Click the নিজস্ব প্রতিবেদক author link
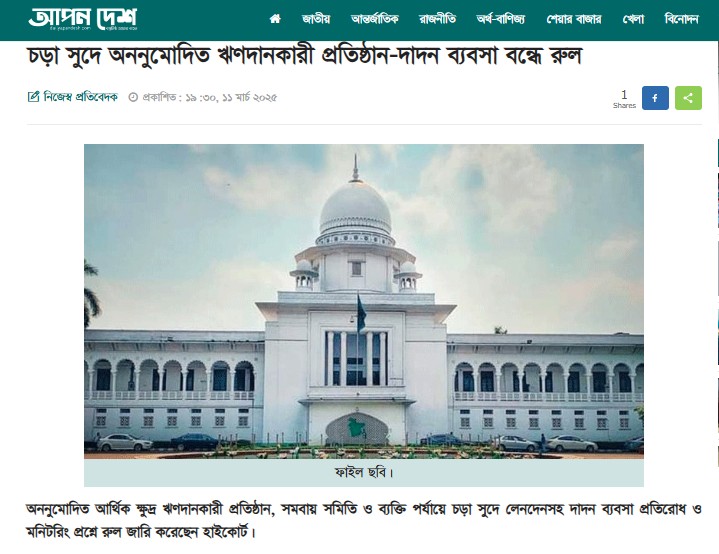Viewport: 719px width, 554px height. 81,97
